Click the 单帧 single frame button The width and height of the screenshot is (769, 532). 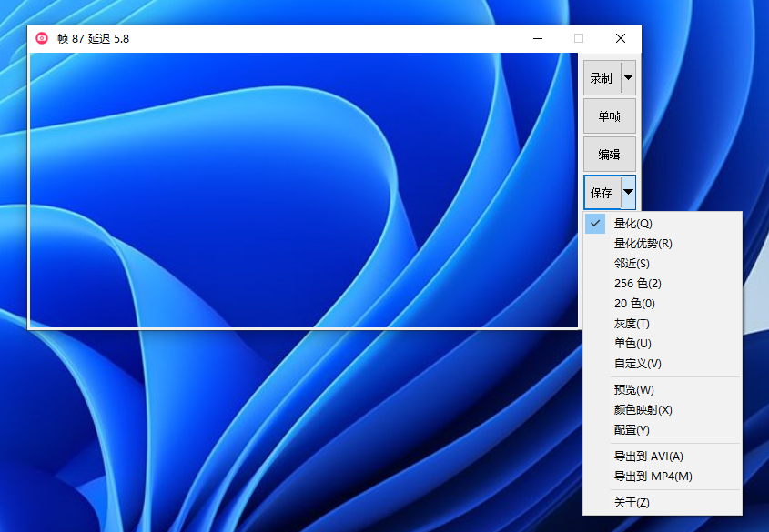click(x=609, y=116)
